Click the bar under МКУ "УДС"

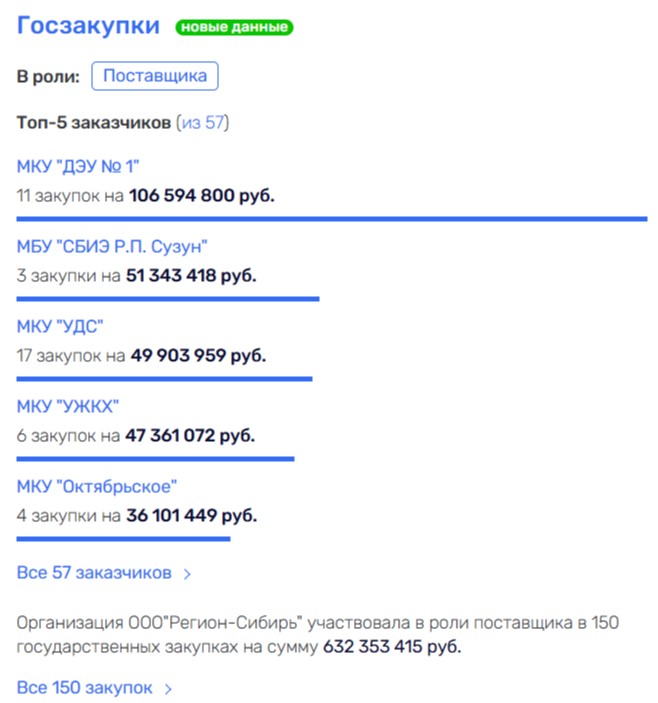(x=164, y=379)
